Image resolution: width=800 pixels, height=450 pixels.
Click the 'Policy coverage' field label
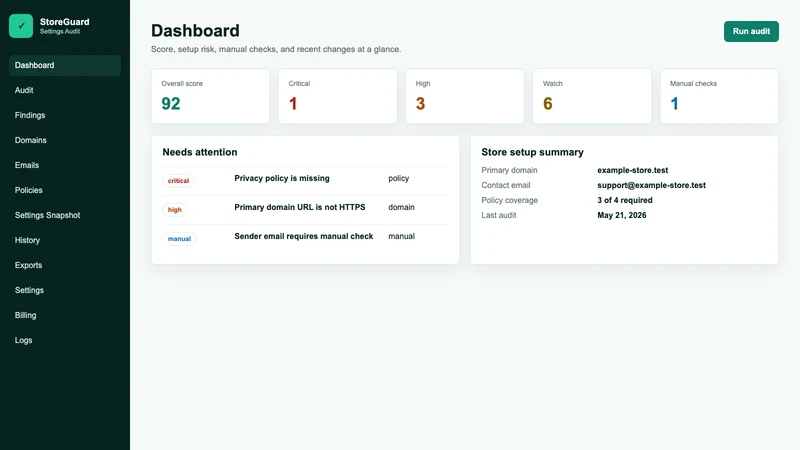[x=509, y=200]
